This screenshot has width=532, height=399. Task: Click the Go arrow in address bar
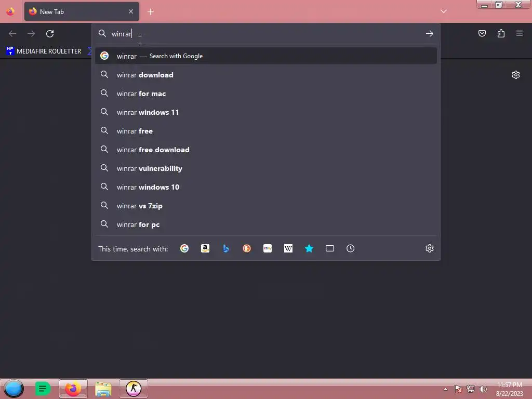(x=430, y=34)
